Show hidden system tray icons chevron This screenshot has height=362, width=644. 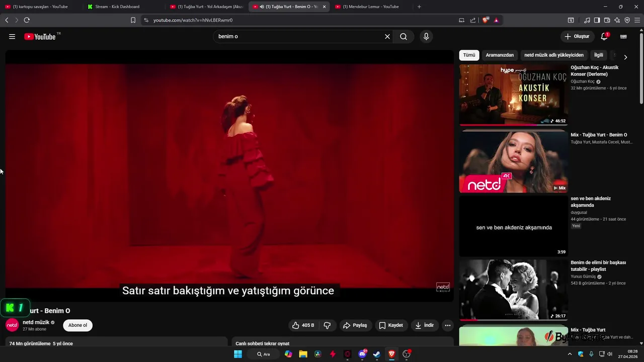click(570, 354)
